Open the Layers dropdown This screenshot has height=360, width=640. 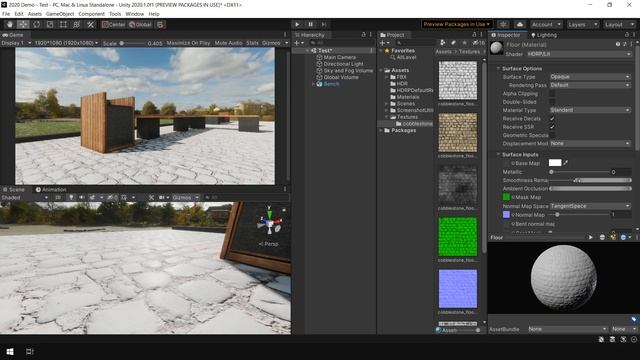pos(582,24)
